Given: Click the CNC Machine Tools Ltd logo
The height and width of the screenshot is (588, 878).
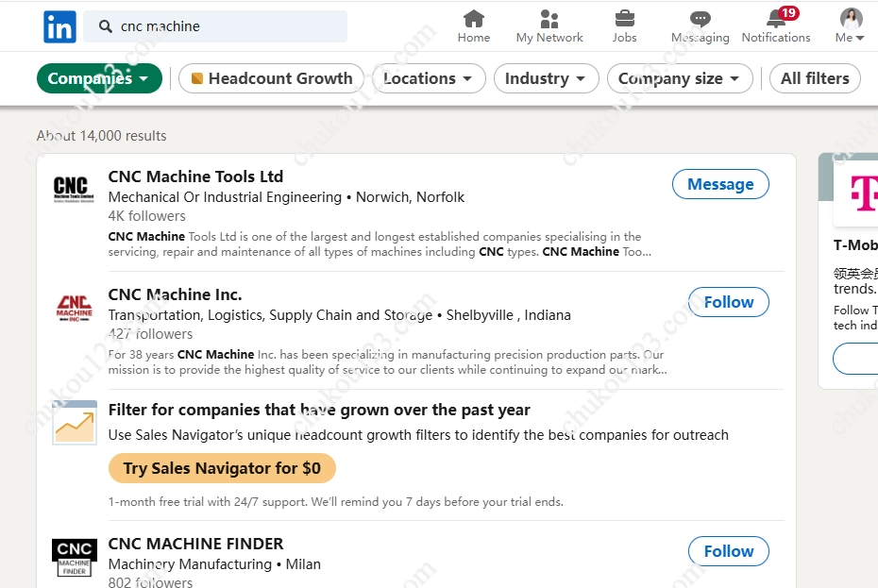Looking at the screenshot, I should [x=72, y=187].
